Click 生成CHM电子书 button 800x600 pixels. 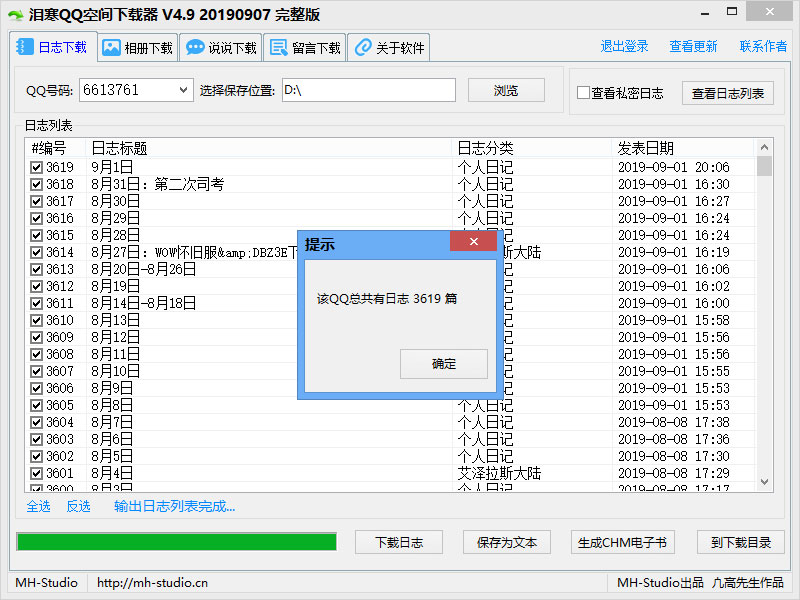622,542
